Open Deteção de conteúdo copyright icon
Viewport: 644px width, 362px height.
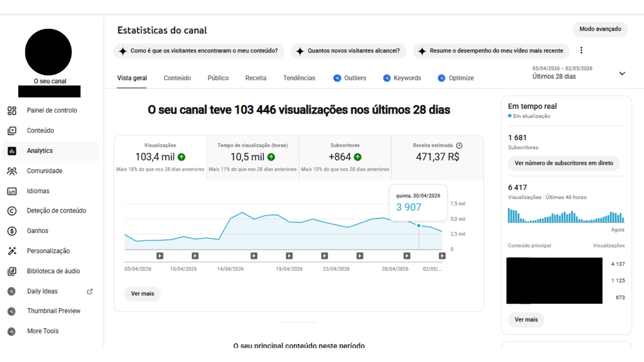pyautogui.click(x=12, y=211)
